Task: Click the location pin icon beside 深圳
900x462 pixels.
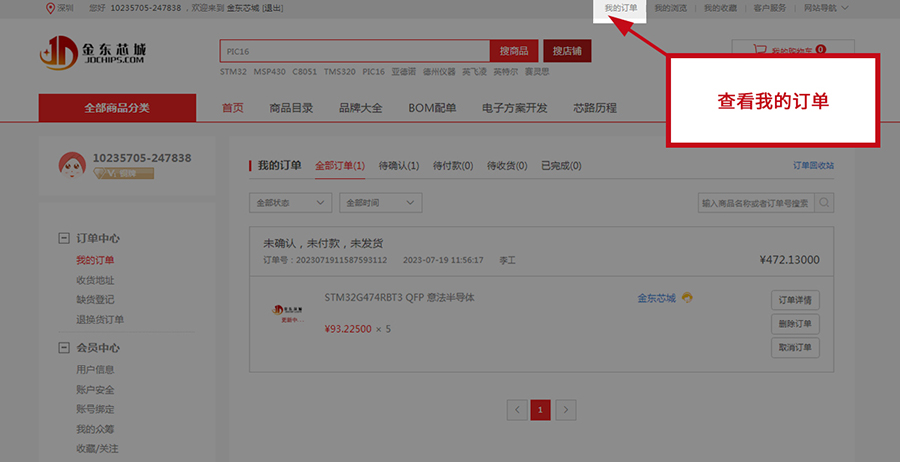Action: 51,8
